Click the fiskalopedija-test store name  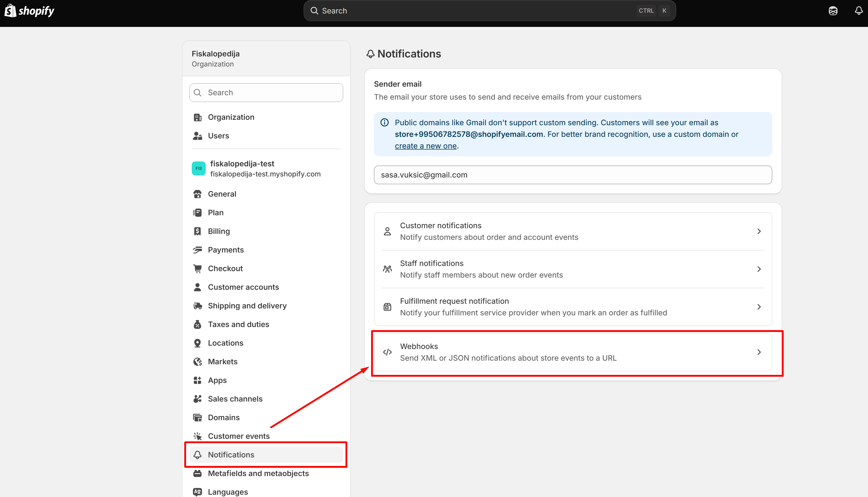[242, 164]
